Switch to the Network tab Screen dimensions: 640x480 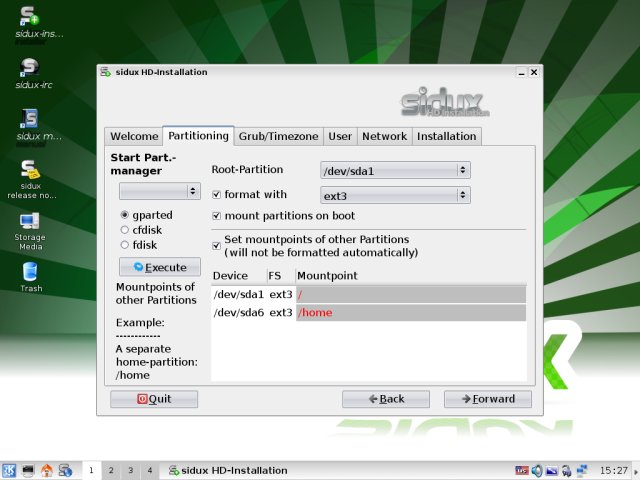pos(384,136)
